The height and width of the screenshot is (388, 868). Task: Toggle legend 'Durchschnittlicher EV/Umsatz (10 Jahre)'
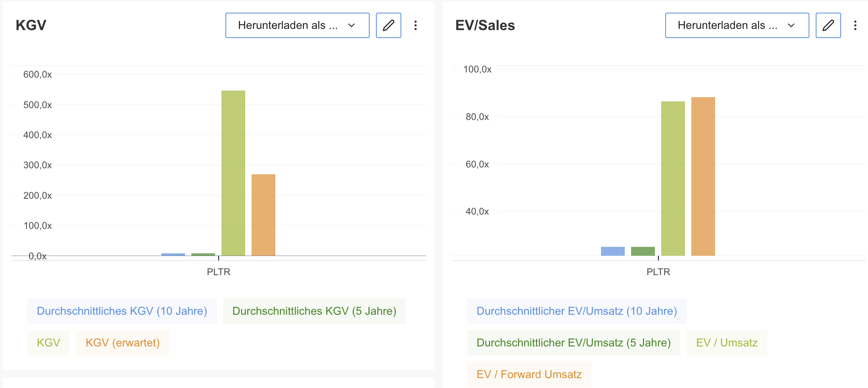click(577, 311)
